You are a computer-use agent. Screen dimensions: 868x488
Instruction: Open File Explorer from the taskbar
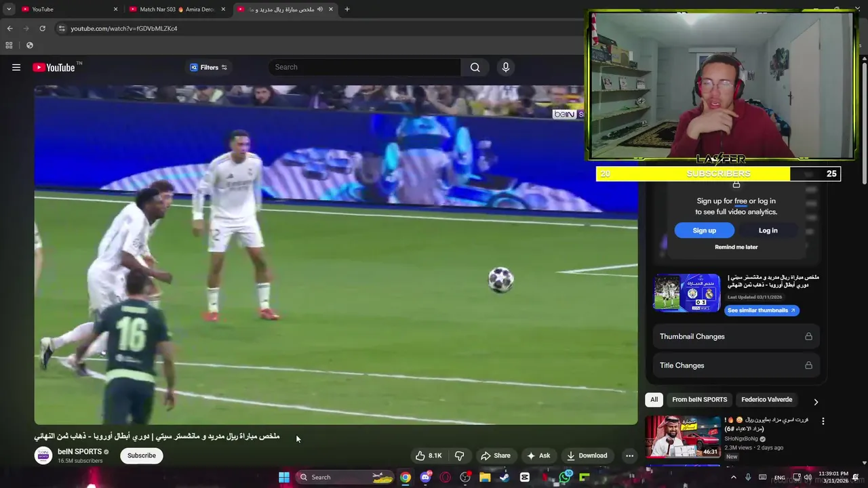pos(485,477)
